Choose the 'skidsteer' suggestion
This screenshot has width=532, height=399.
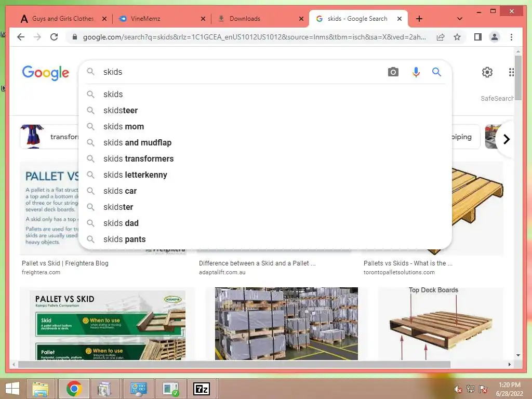point(265,110)
